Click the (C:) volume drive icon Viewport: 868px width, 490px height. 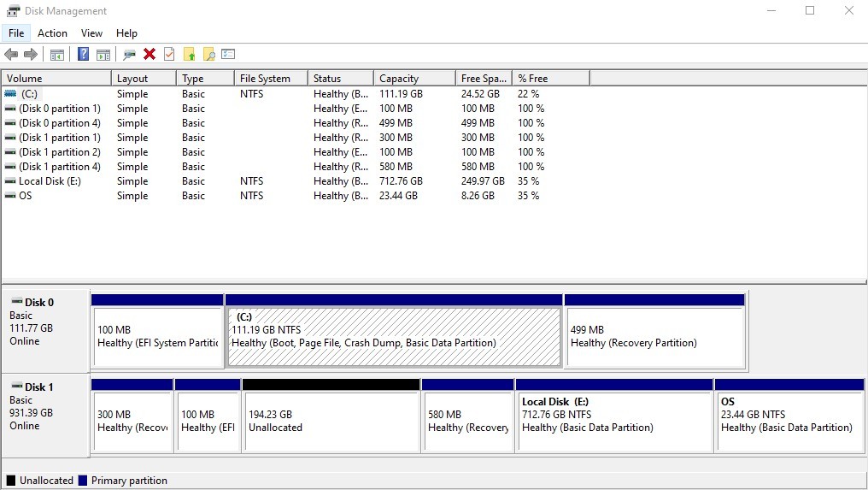(10, 94)
